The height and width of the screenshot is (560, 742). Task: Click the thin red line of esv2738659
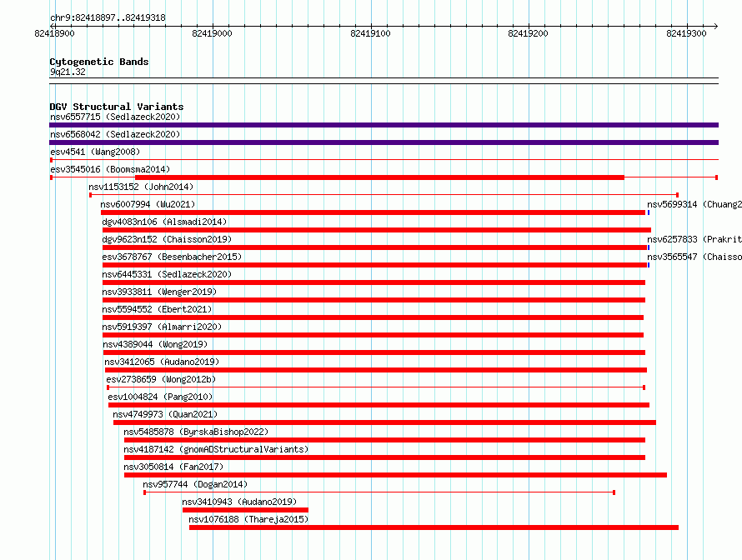[376, 387]
